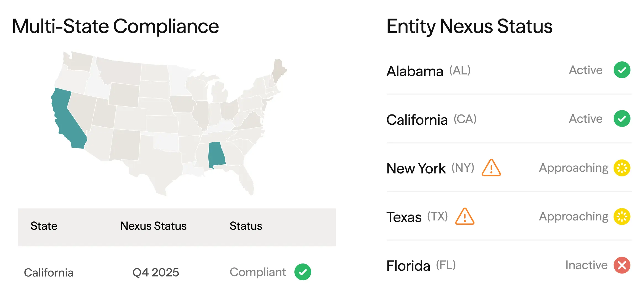The width and height of the screenshot is (644, 295).
Task: Click California's green Active checkmark icon
Action: [x=622, y=119]
